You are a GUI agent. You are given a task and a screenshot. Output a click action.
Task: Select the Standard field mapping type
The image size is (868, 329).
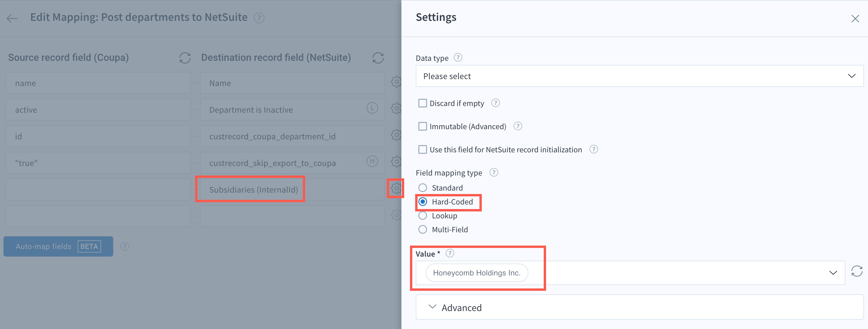(x=422, y=188)
